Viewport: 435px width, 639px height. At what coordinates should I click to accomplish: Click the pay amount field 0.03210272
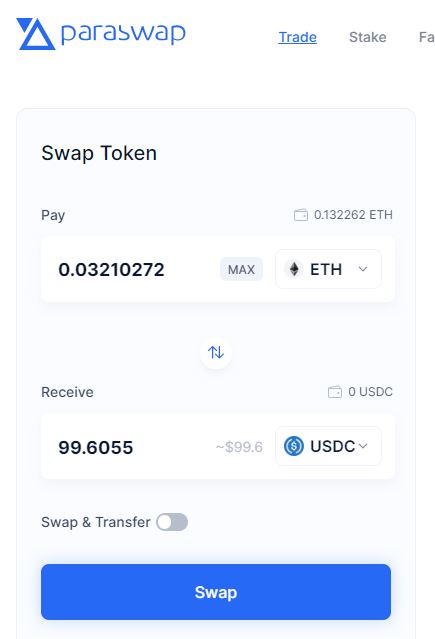[111, 269]
